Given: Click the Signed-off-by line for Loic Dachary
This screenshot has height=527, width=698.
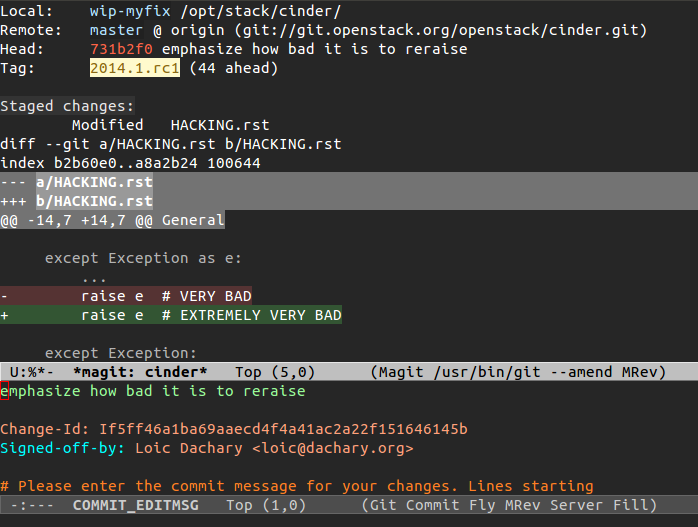Looking at the screenshot, I should (206, 448).
